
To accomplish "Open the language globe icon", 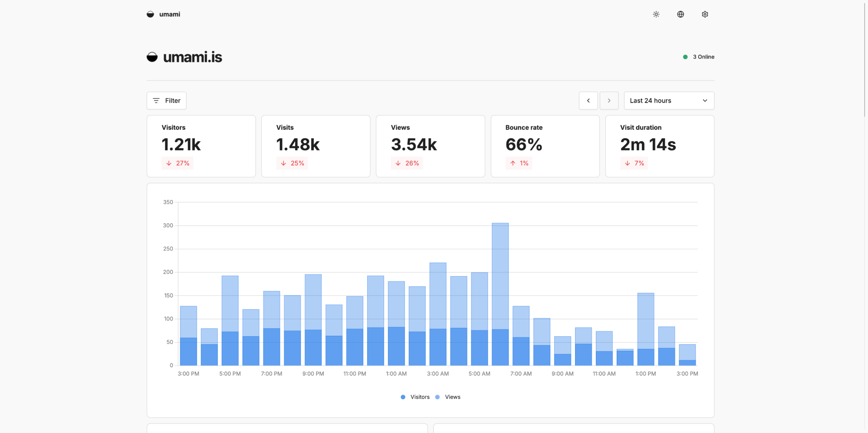I will [680, 14].
